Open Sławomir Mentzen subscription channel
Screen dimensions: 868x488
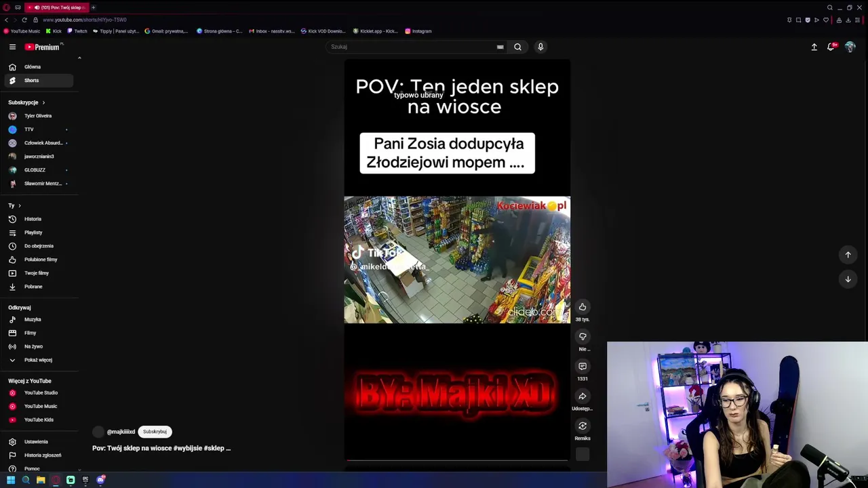click(39, 184)
